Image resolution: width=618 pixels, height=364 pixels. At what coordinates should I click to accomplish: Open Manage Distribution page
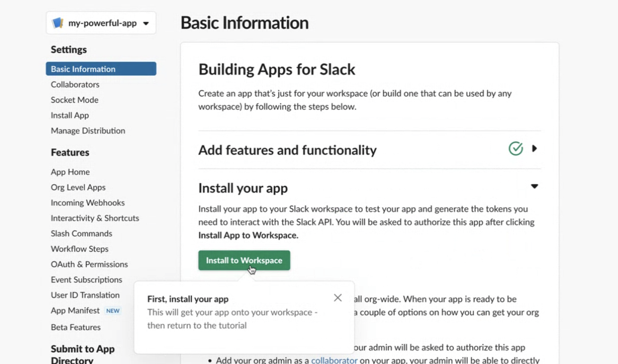point(88,131)
